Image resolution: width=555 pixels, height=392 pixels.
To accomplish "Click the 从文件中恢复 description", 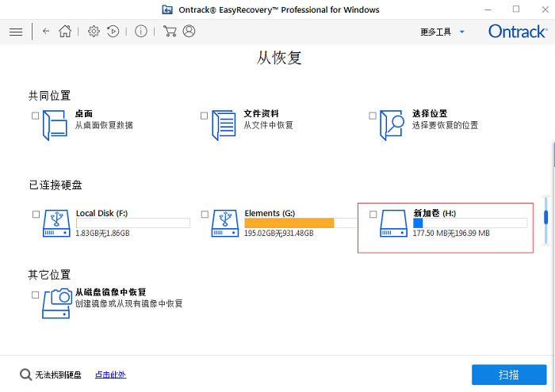I will pyautogui.click(x=268, y=125).
